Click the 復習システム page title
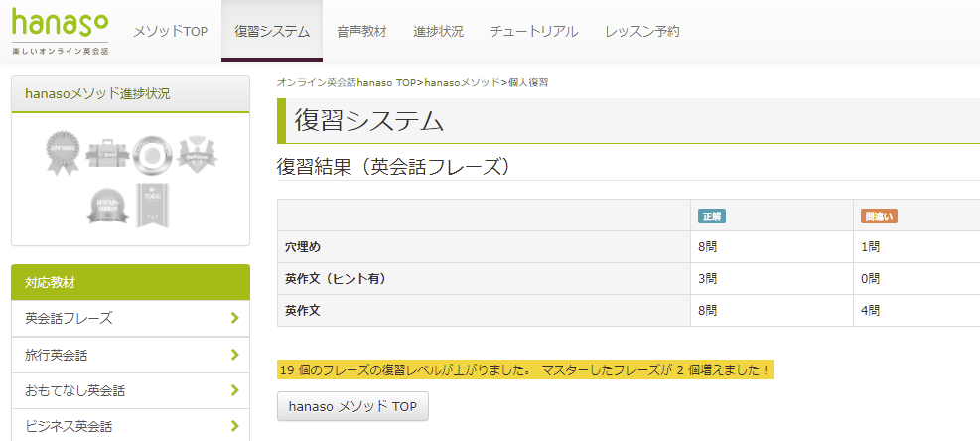 coord(368,121)
